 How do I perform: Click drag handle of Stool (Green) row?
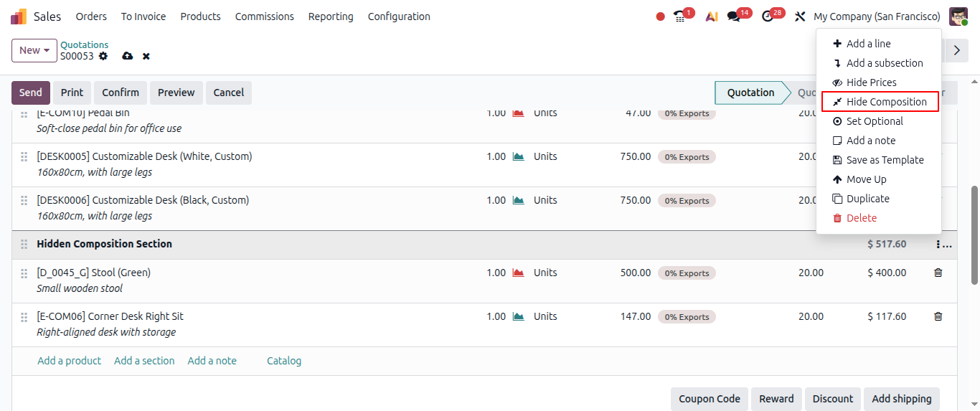pyautogui.click(x=24, y=273)
